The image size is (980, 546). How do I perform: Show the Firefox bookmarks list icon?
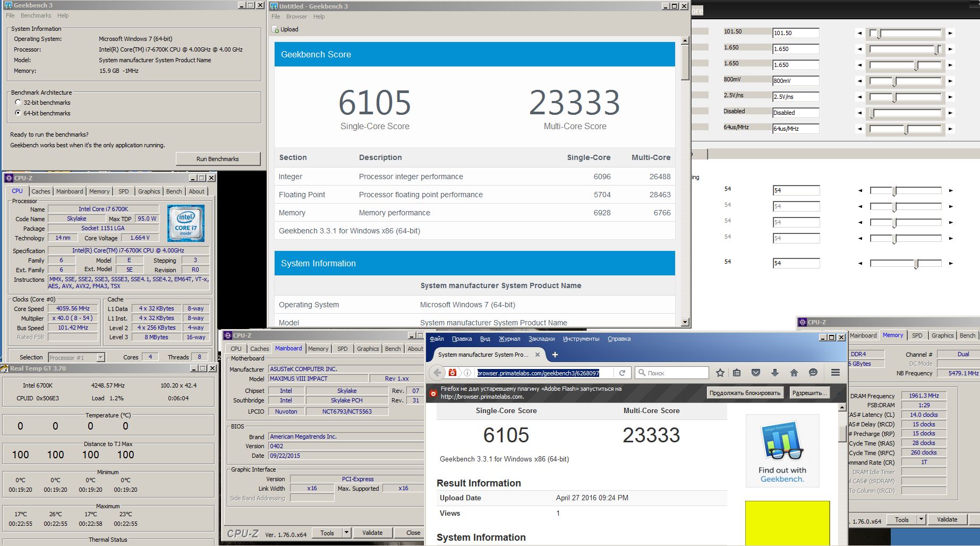(x=737, y=373)
